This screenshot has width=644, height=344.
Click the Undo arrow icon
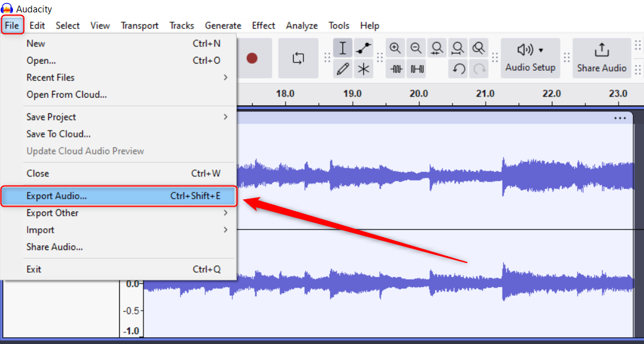coord(457,69)
